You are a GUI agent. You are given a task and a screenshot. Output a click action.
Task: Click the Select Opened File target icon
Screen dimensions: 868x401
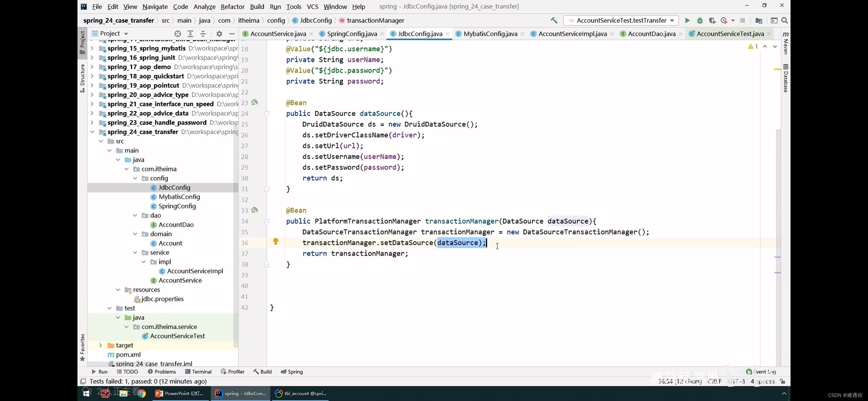click(x=178, y=34)
